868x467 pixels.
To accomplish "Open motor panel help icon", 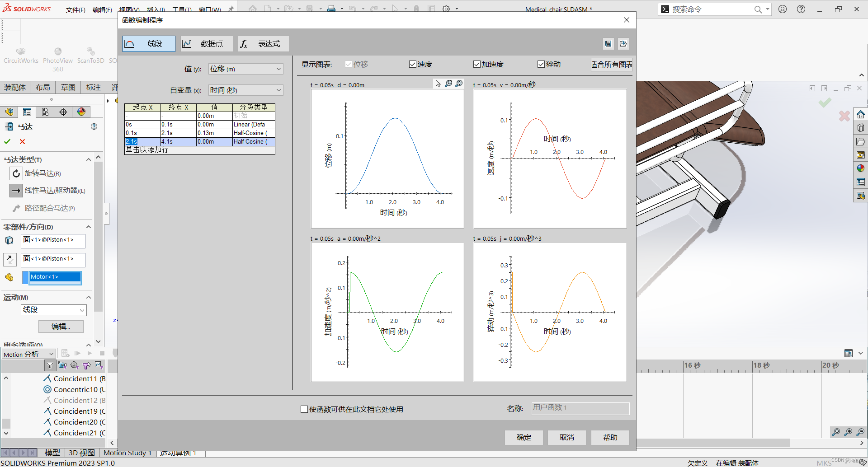I will tap(94, 126).
